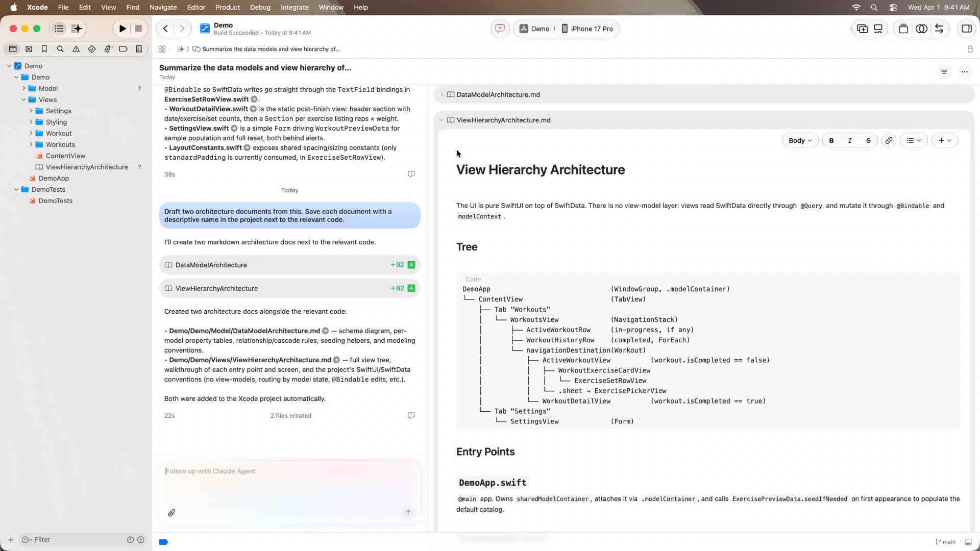This screenshot has height=551, width=980.
Task: Collapse the Views folder
Action: coord(23,99)
